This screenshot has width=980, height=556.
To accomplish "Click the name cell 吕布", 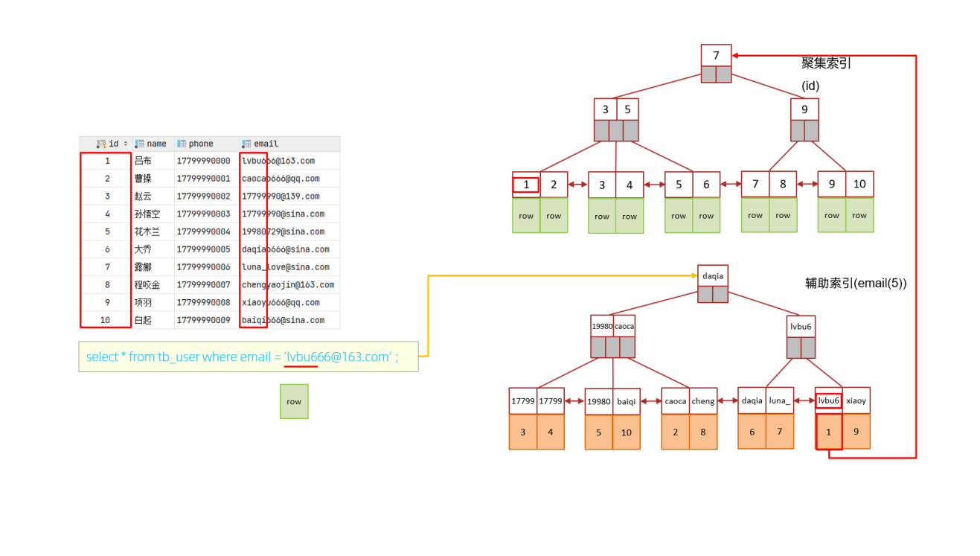I will (143, 161).
